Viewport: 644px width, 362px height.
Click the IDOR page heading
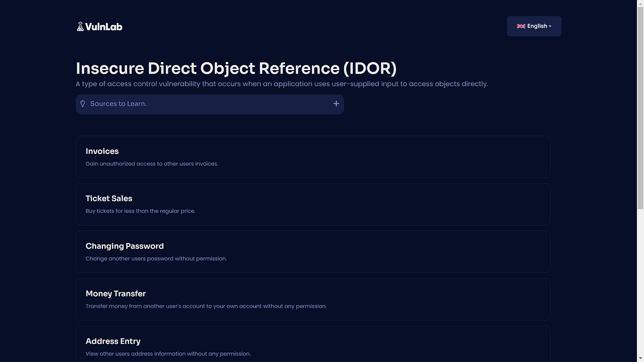tap(236, 68)
